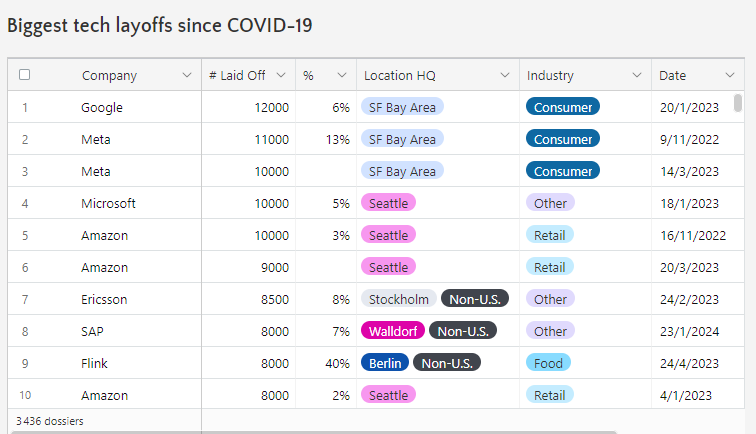Click the Biggest tech layoffs title
Screen dimensions: 756x434
point(160,26)
